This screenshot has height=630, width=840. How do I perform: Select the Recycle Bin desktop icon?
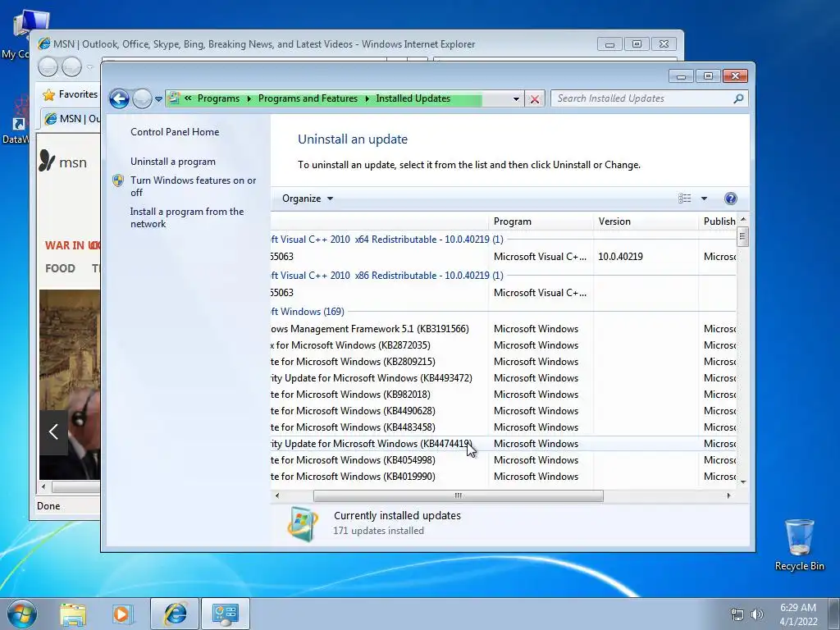coord(799,545)
